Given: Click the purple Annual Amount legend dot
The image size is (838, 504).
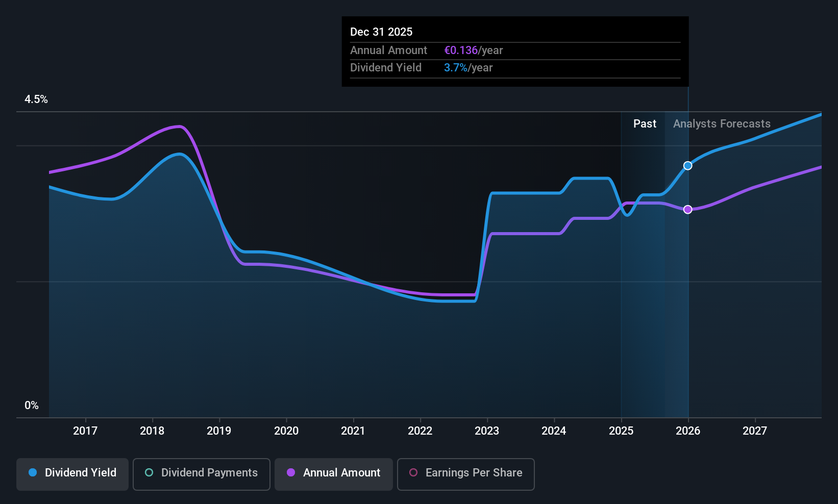Looking at the screenshot, I should point(291,472).
